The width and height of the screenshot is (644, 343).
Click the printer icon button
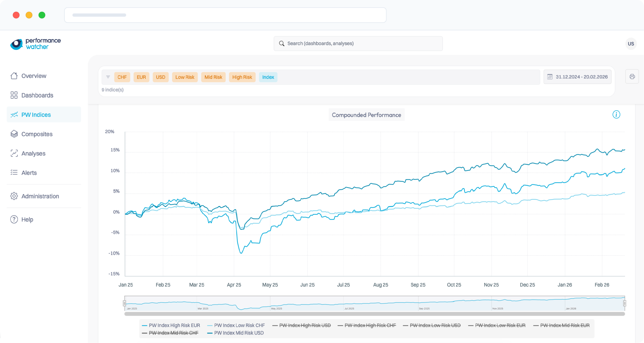click(632, 77)
